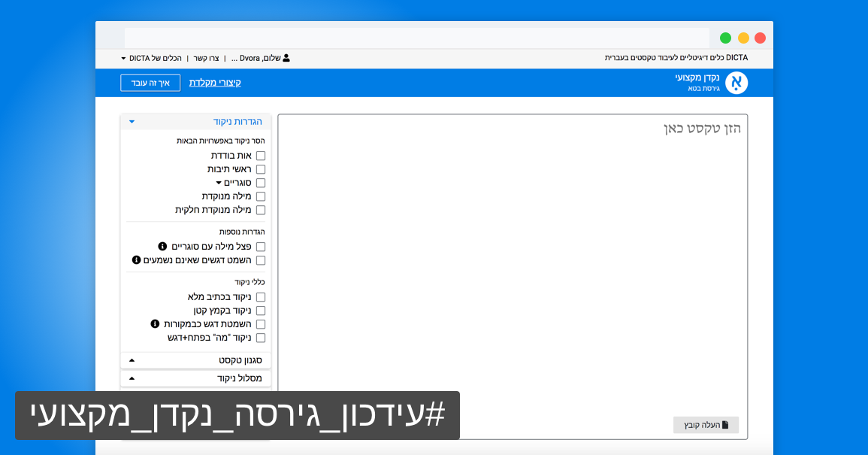Click info icon beside השמט דגשים שאינם נשמעים
868x455 pixels.
[x=136, y=260]
